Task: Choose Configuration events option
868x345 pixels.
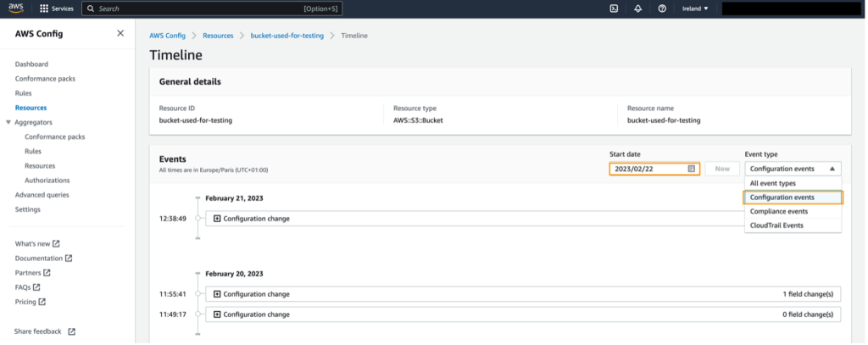Action: click(x=793, y=198)
